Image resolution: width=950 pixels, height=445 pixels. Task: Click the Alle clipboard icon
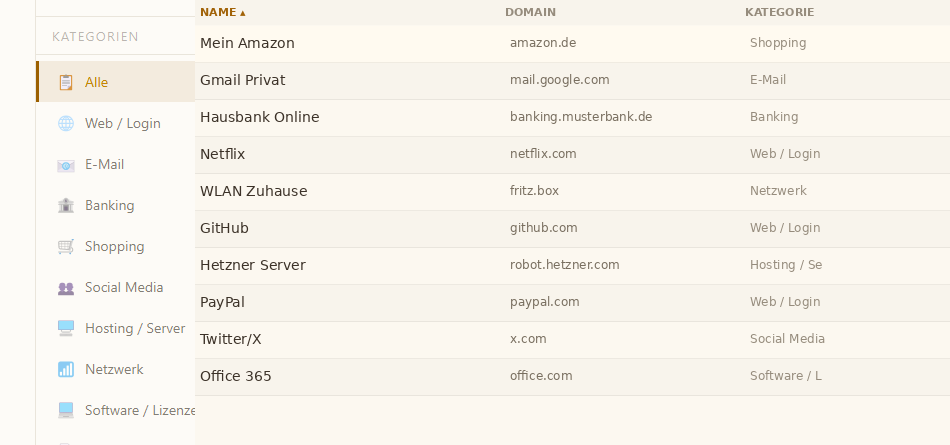pyautogui.click(x=66, y=82)
